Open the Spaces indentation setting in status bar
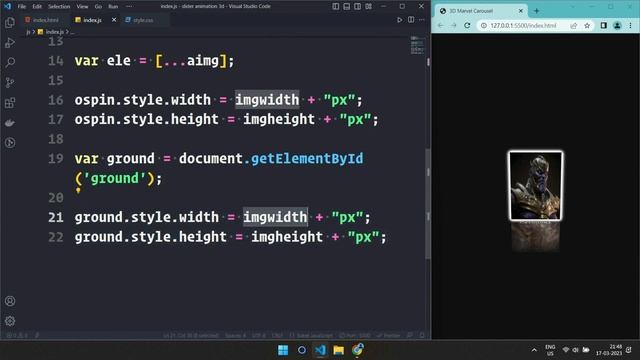 [x=236, y=336]
